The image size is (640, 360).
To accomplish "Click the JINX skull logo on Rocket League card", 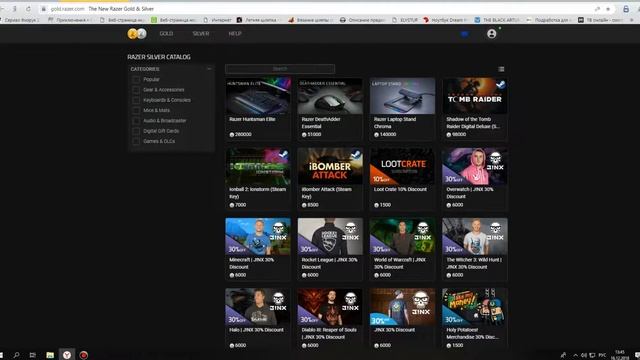I will click(x=350, y=231).
